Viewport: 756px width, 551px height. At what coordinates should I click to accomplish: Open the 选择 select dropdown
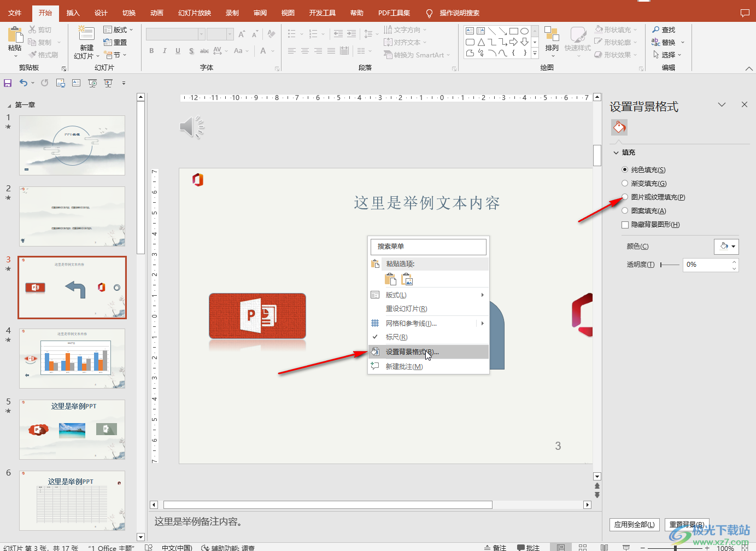click(667, 55)
